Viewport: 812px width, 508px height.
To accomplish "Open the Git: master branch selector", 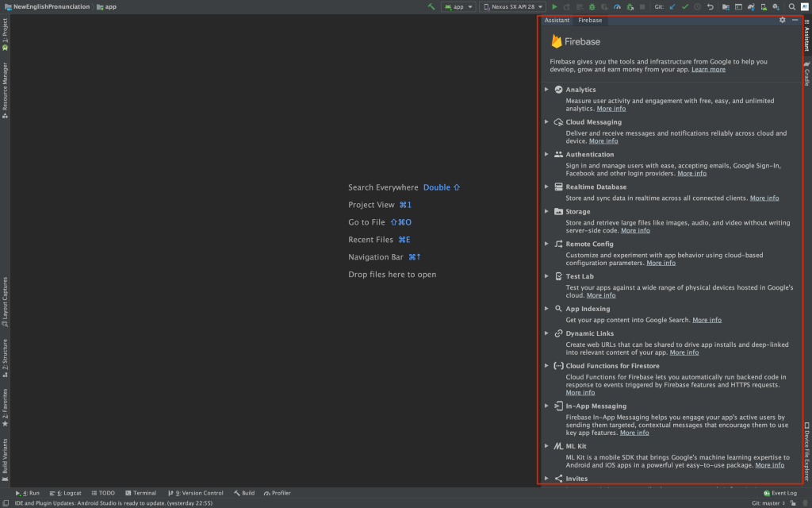I will tap(768, 503).
